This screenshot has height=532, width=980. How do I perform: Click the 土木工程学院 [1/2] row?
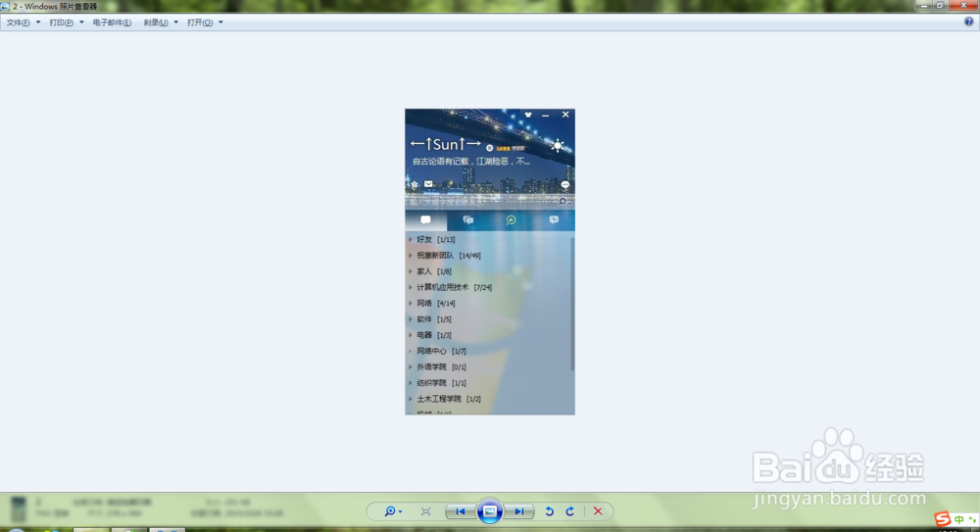(x=488, y=399)
